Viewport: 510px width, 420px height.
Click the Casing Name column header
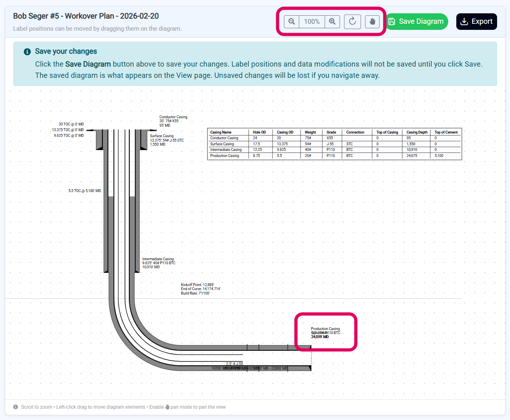coord(221,132)
